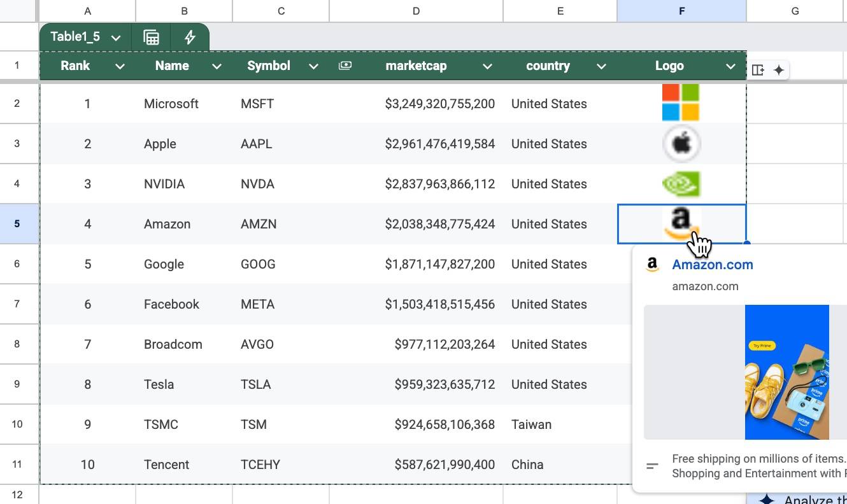The image size is (847, 504).
Task: Click the insert column icon next to Logo
Action: click(x=758, y=70)
